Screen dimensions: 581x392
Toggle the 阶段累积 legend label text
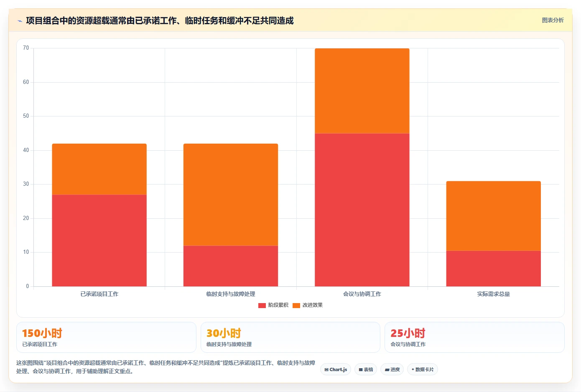278,305
